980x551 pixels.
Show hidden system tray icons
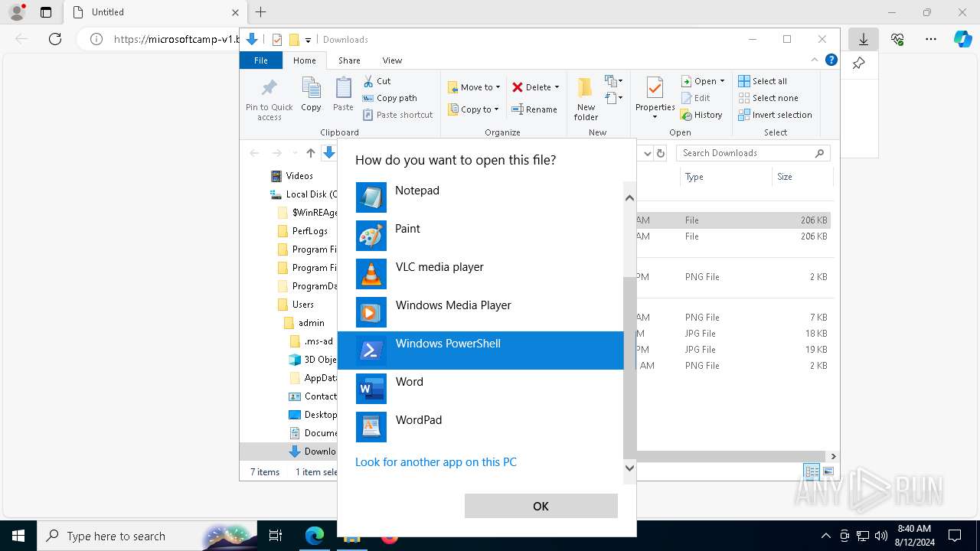[x=825, y=536]
